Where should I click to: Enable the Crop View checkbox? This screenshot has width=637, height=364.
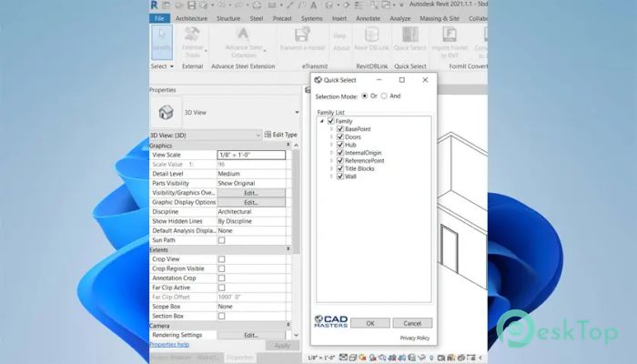pos(221,258)
